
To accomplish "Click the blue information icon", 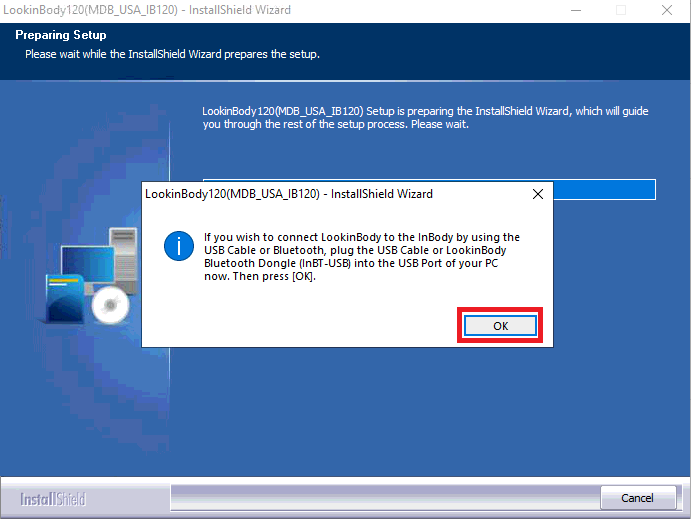I will [179, 246].
